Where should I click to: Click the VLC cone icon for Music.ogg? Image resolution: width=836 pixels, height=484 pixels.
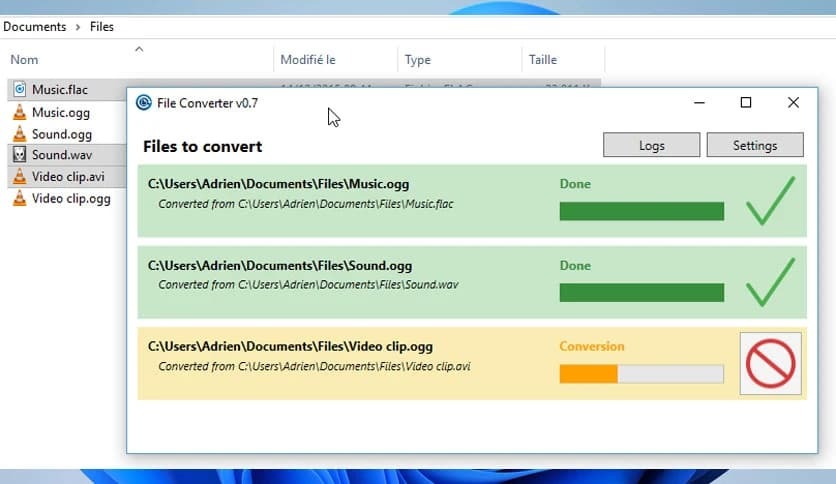click(x=19, y=112)
